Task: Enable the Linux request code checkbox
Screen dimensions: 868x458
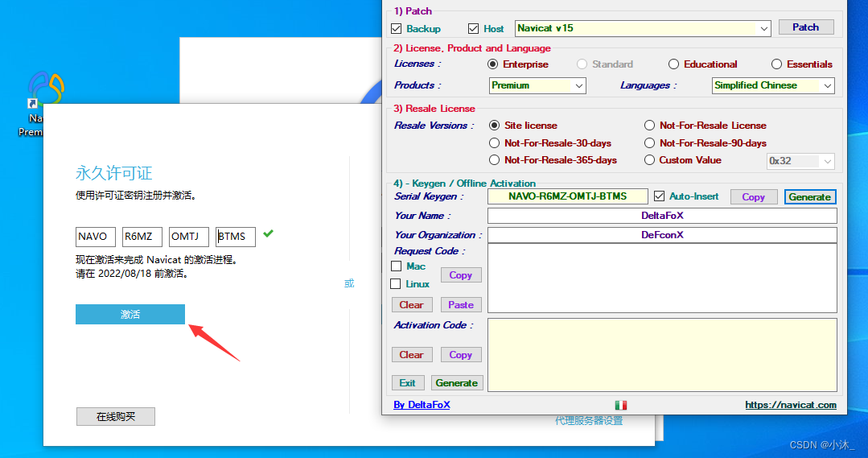Action: point(396,284)
